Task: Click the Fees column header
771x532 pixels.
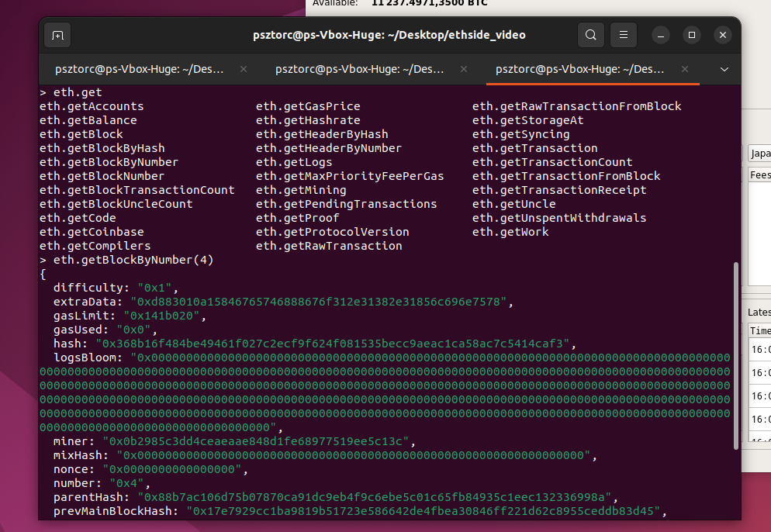Action: coord(760,175)
